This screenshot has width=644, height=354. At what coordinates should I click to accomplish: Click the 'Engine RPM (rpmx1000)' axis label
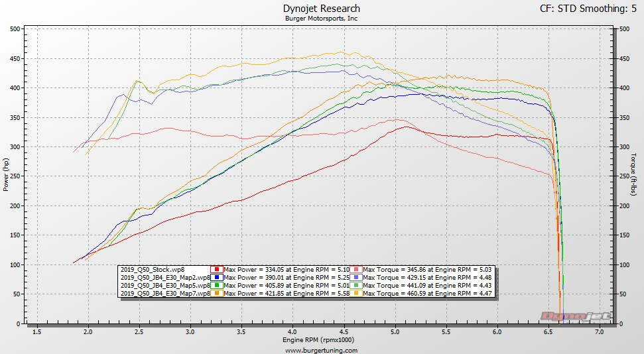coord(318,340)
